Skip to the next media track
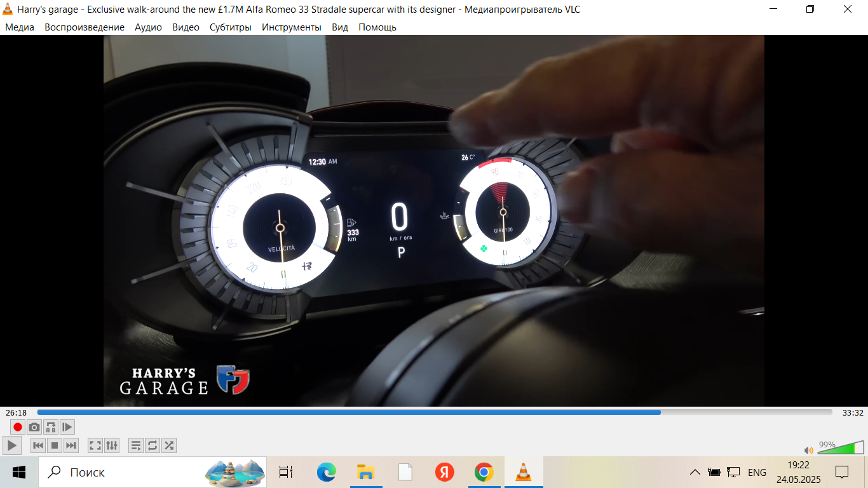This screenshot has height=488, width=868. point(71,445)
